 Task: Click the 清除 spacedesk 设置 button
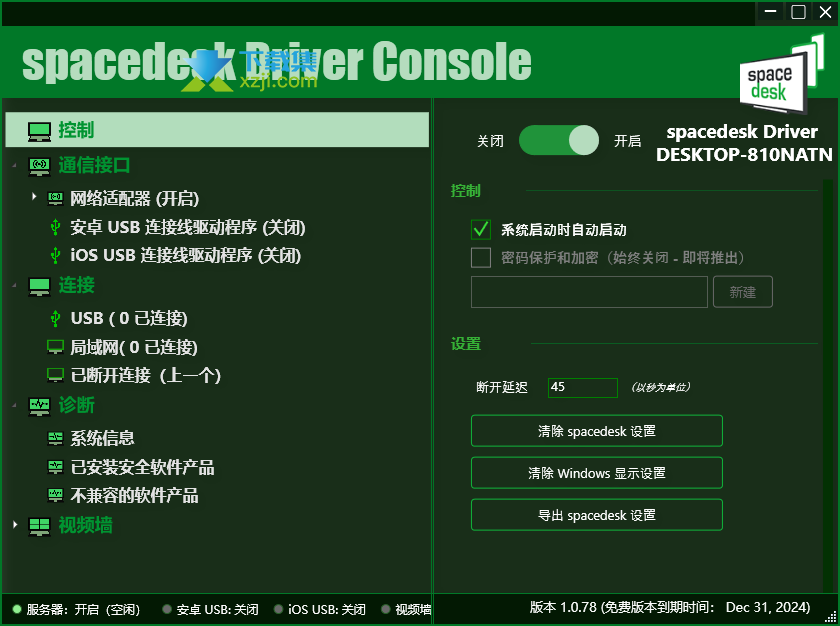click(597, 431)
